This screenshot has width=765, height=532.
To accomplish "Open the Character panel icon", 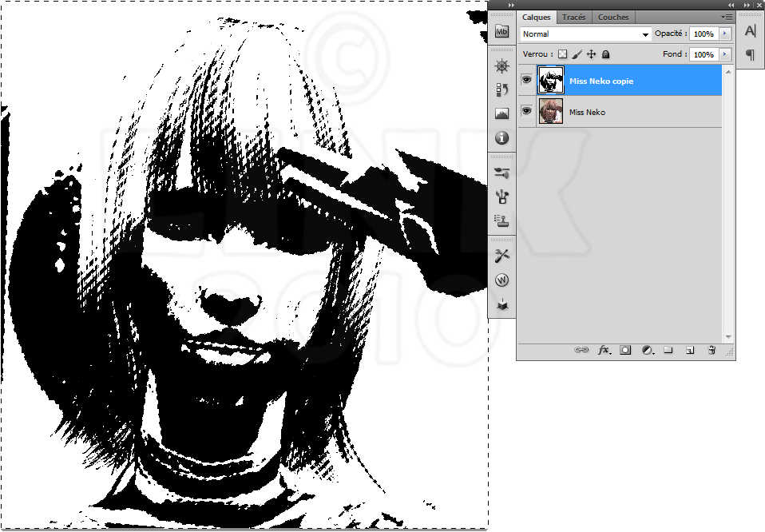I will coord(750,31).
